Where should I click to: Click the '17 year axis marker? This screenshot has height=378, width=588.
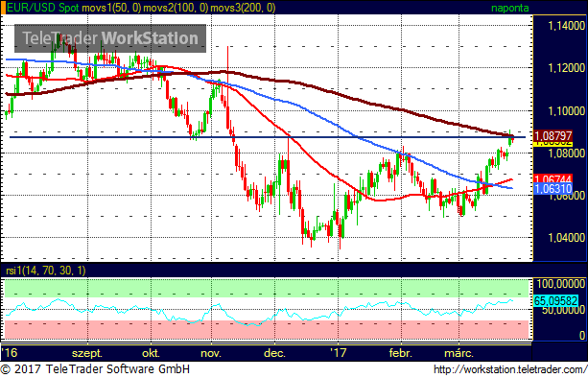click(338, 353)
